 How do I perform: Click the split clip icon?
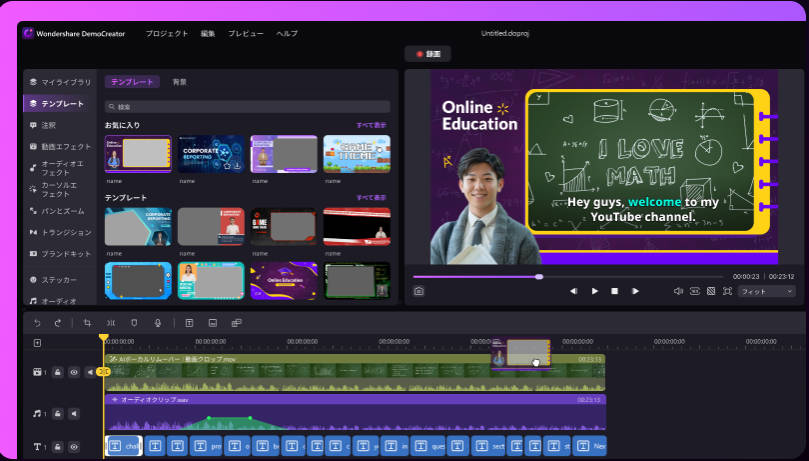[110, 323]
